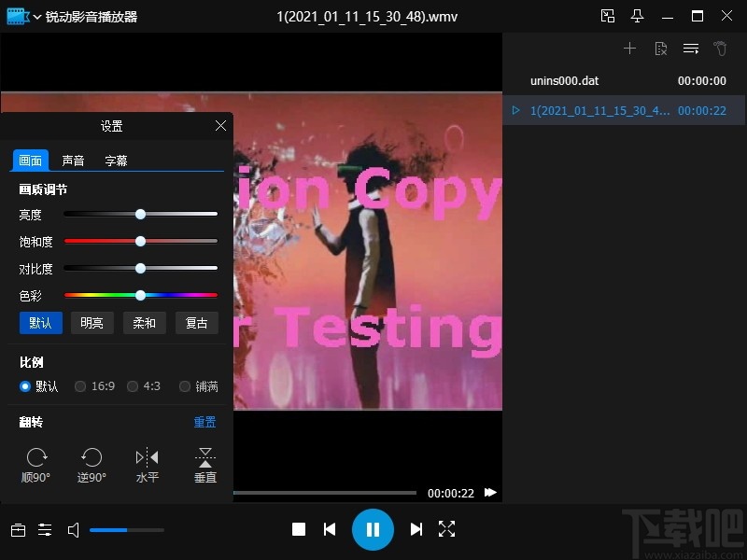Set volume on blue volume slider
The height and width of the screenshot is (560, 747).
pos(127,530)
